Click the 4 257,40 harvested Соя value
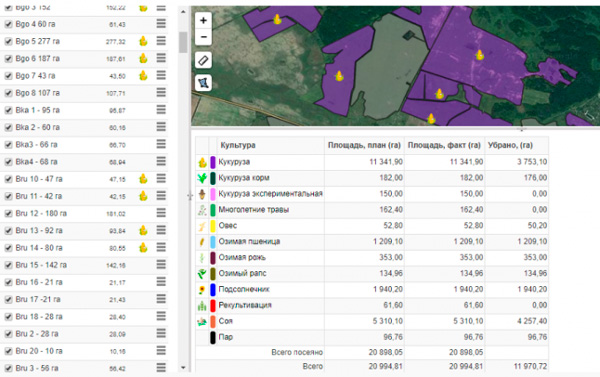This screenshot has height=377, width=600. click(x=532, y=322)
